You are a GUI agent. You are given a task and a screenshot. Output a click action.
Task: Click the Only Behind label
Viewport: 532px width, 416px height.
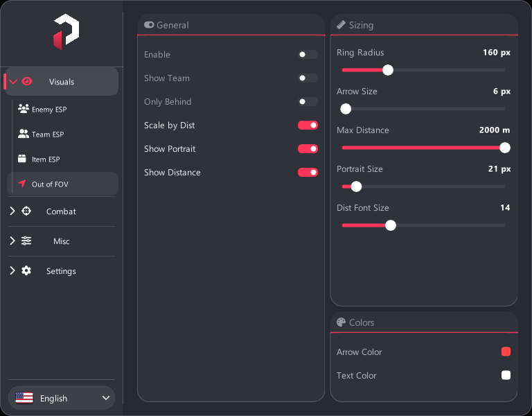[168, 101]
